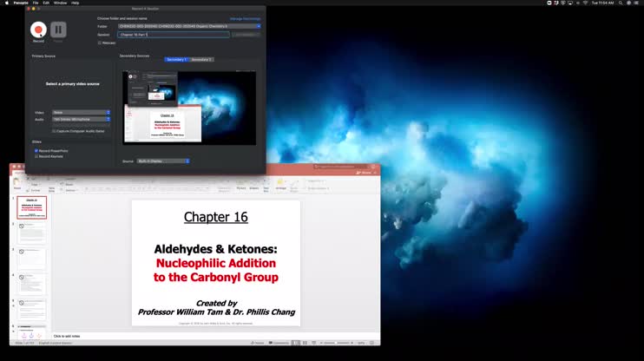Enable the Record Keynote checkbox
644x361 pixels.
(x=36, y=156)
